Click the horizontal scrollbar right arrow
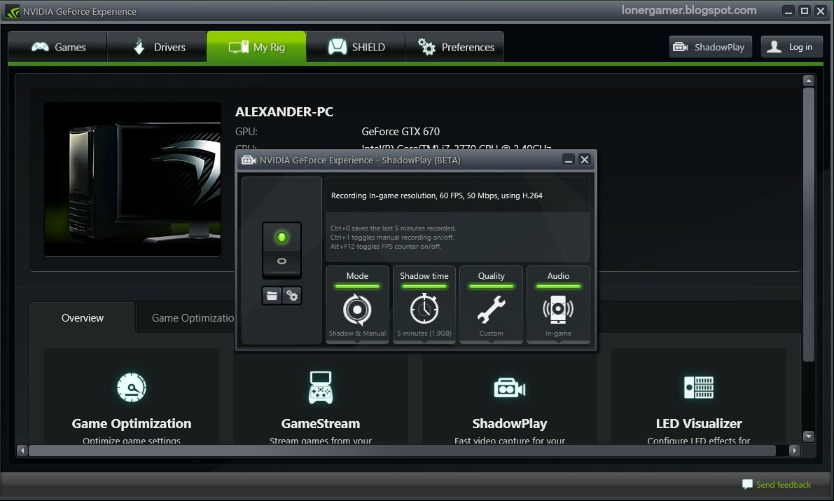This screenshot has height=501, width=834. (794, 450)
